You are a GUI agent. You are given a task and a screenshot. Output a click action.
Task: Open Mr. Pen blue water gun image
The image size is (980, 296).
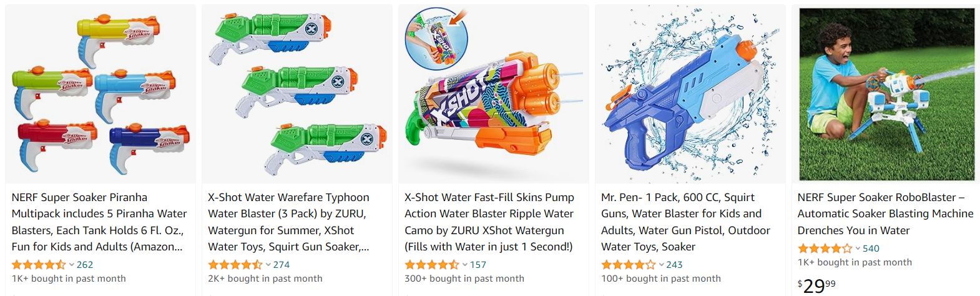(x=690, y=94)
